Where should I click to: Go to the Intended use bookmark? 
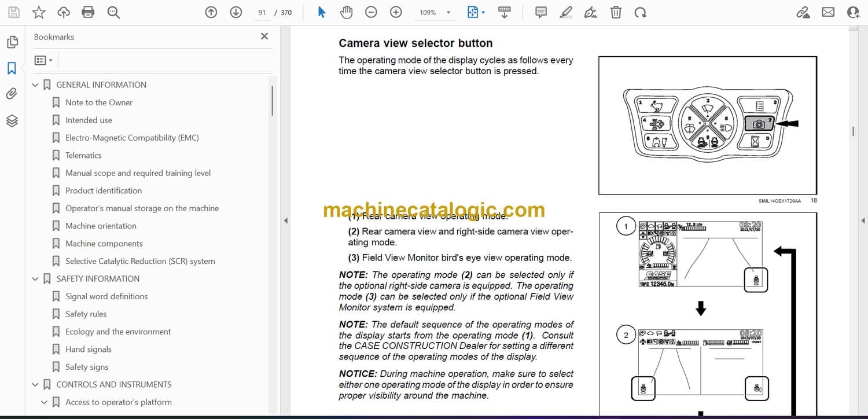(x=89, y=120)
